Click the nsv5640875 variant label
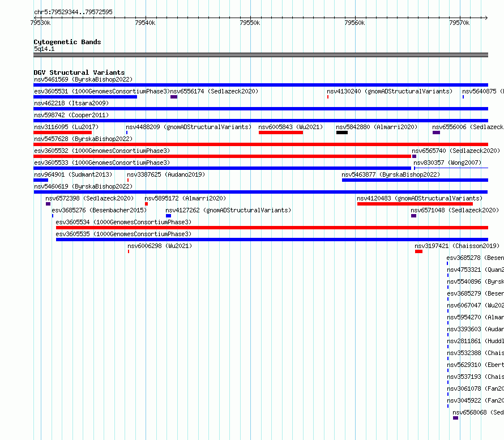Image resolution: width=504 pixels, height=440 pixels. [x=483, y=91]
